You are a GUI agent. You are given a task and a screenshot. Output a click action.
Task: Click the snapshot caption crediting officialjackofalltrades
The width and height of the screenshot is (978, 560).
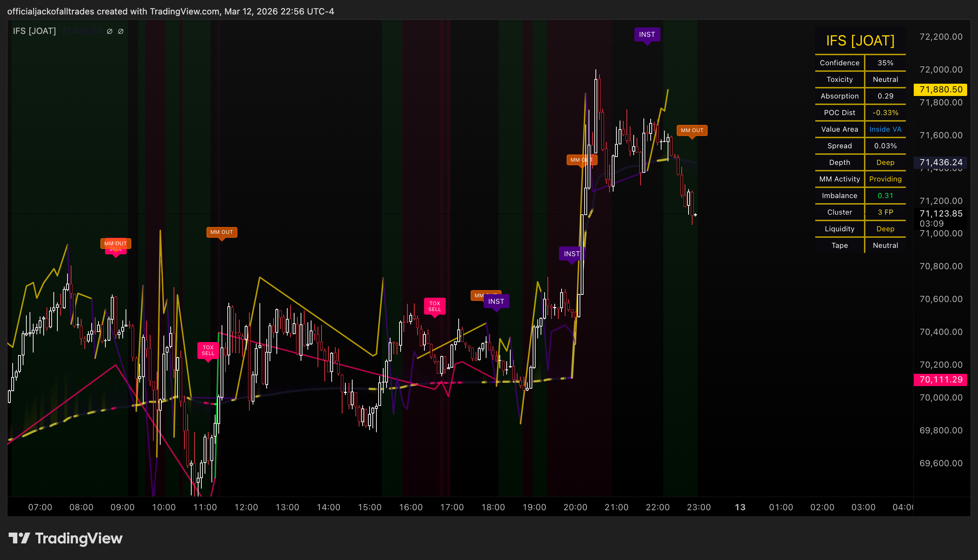tap(170, 11)
